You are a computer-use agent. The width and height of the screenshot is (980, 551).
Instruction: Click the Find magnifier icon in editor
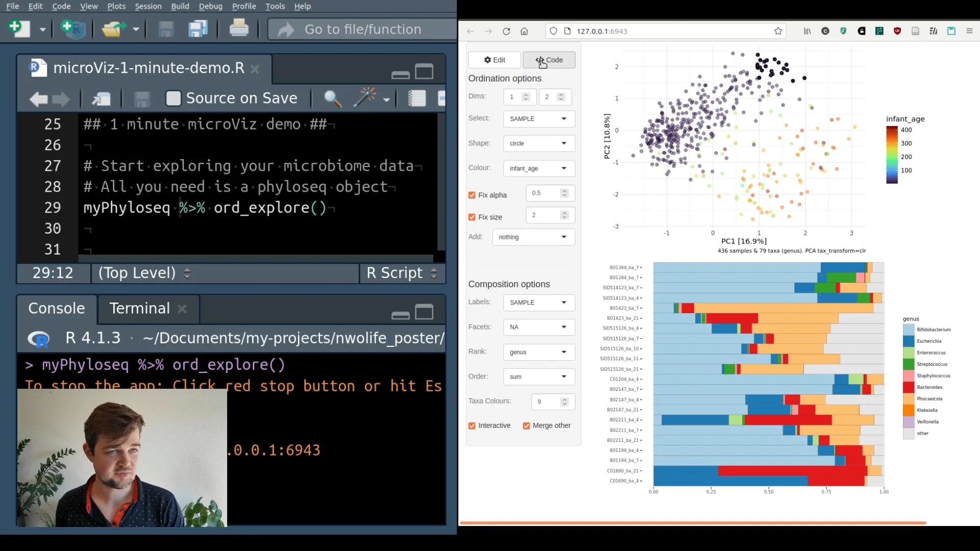[333, 98]
